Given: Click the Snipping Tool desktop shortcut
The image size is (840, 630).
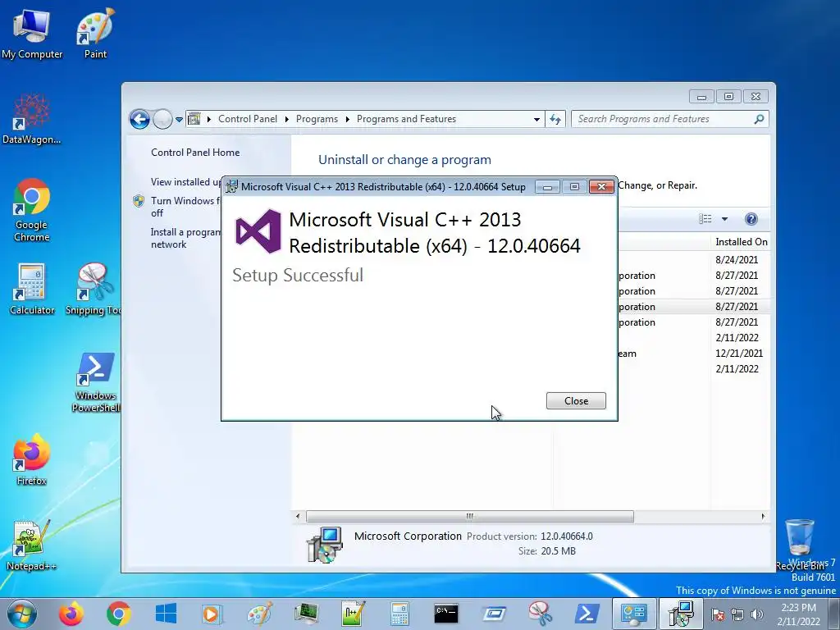Looking at the screenshot, I should click(94, 290).
